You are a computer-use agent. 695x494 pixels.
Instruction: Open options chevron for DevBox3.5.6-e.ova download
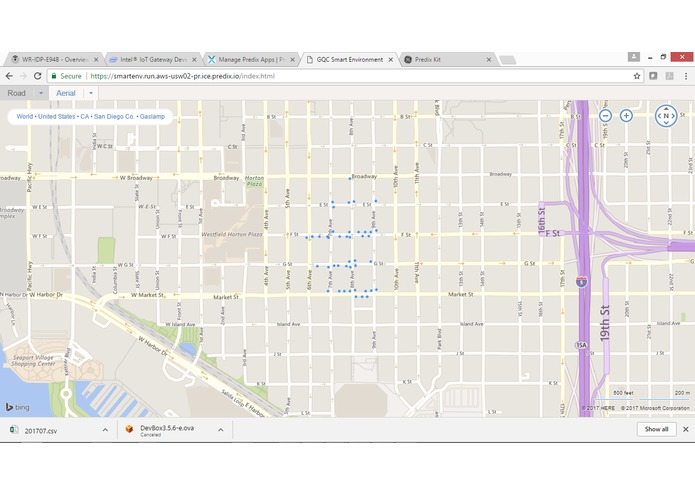[x=220, y=430]
